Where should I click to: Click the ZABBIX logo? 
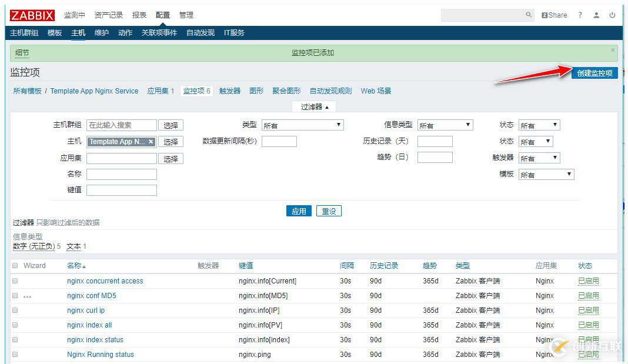coord(32,15)
